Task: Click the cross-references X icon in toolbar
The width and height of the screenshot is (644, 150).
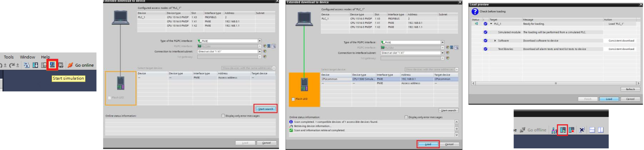Action: (x=582, y=130)
